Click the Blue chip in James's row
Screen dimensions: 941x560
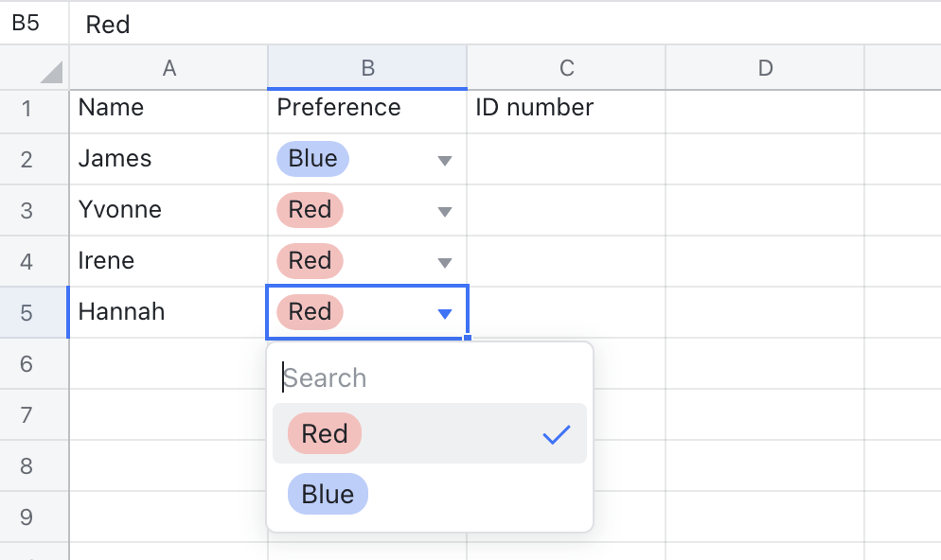[x=312, y=159]
